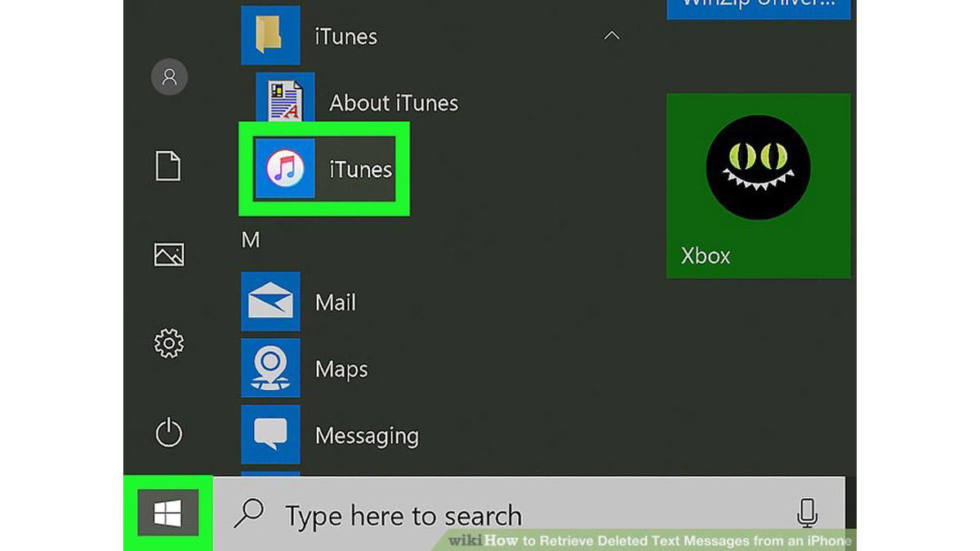Click the Maps label text
Screen dimensions: 980x551
[x=341, y=370]
